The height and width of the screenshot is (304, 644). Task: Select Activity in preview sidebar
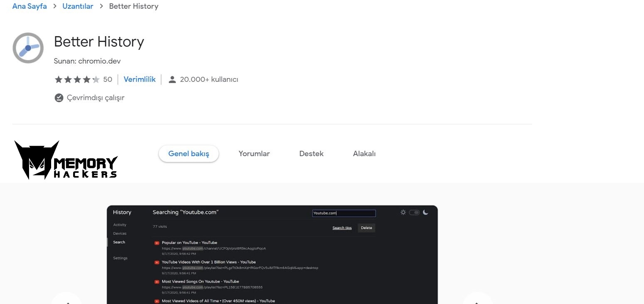point(120,225)
